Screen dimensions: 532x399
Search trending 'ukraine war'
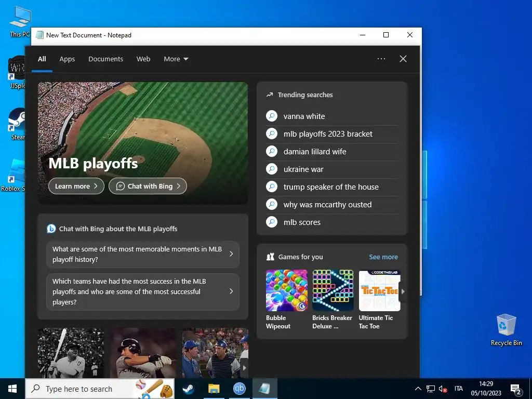click(x=332, y=169)
